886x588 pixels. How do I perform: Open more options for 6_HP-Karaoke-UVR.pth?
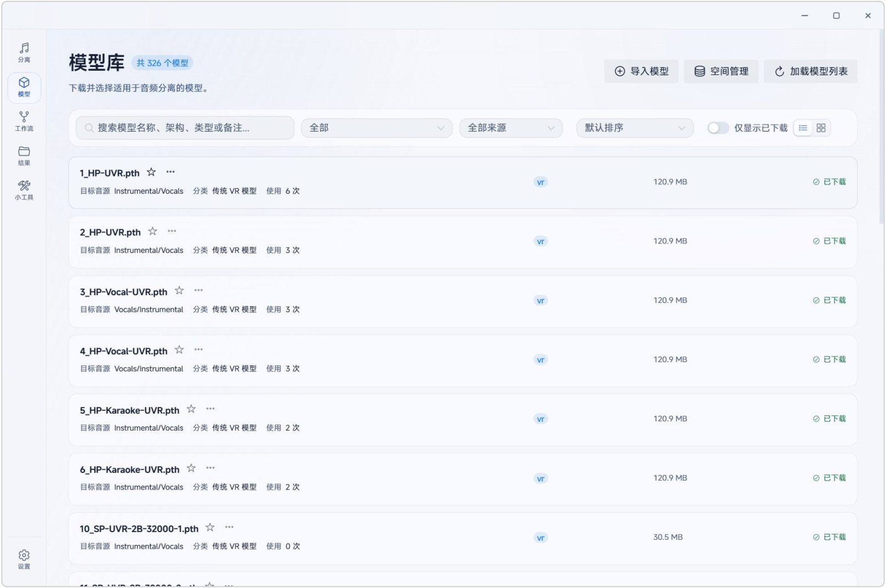(x=210, y=468)
